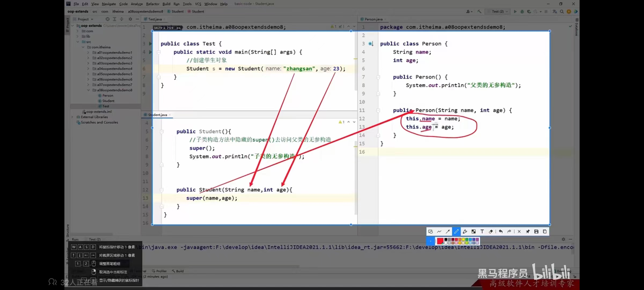Toggle the small dot pen thickness

pos(431,241)
